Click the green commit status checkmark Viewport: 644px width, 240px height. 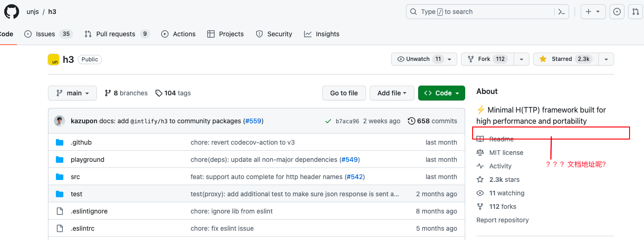[x=328, y=121]
